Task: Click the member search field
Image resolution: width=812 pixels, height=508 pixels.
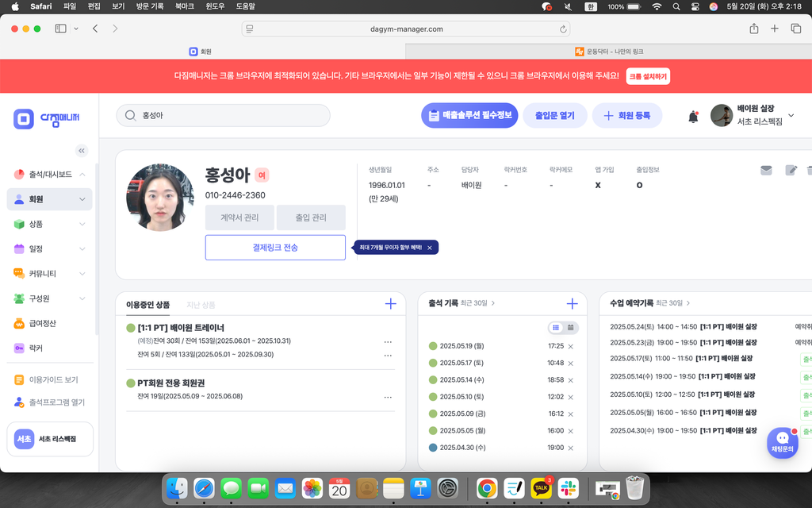Action: click(224, 116)
